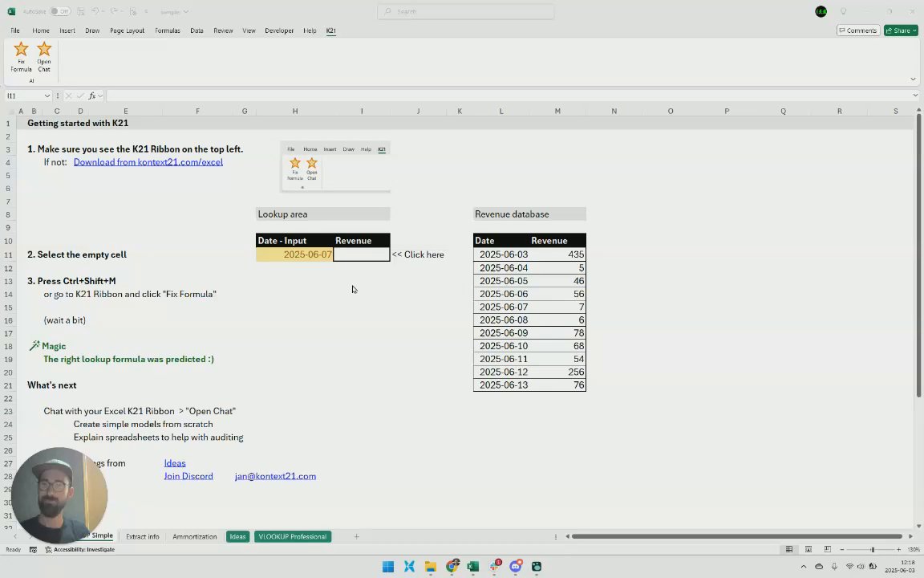Click the Excel taskbar icon
Screen dimensions: 924x578
point(472,567)
